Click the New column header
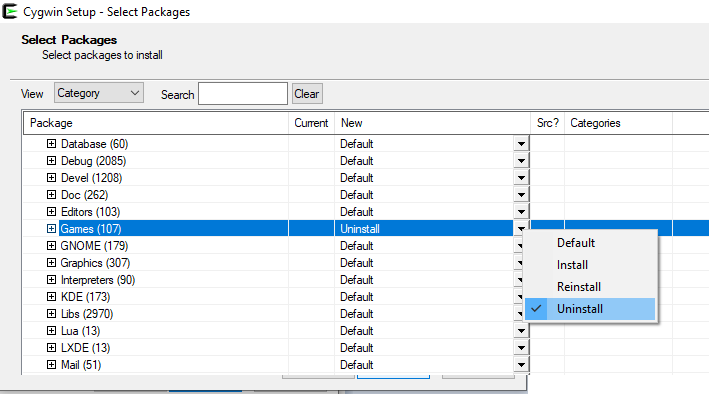 tap(432, 123)
